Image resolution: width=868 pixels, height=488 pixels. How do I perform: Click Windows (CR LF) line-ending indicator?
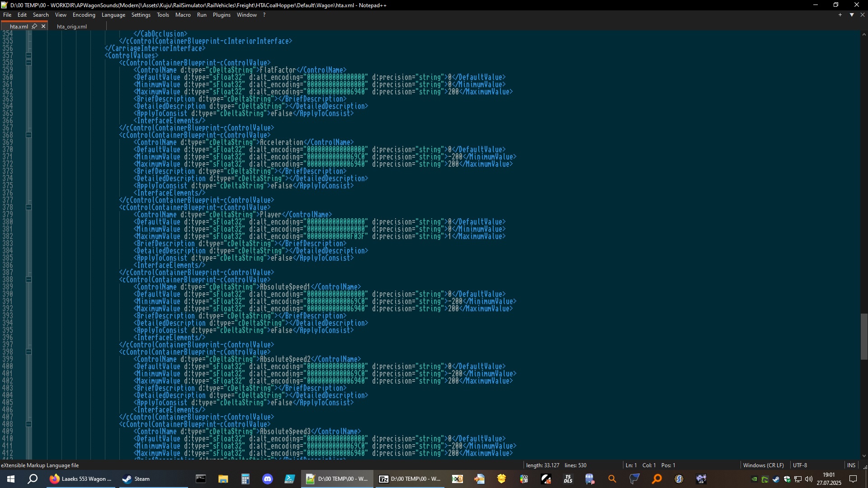[x=763, y=465]
